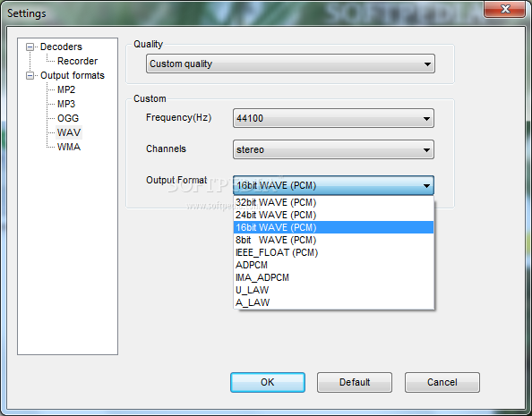Select the WAV output format entry
This screenshot has height=416, width=532.
point(69,132)
